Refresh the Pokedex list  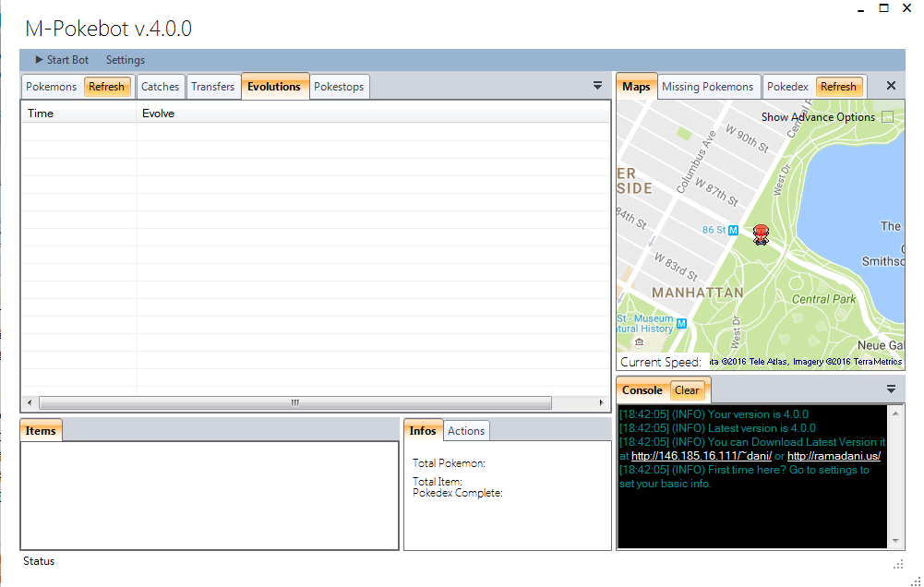point(838,87)
